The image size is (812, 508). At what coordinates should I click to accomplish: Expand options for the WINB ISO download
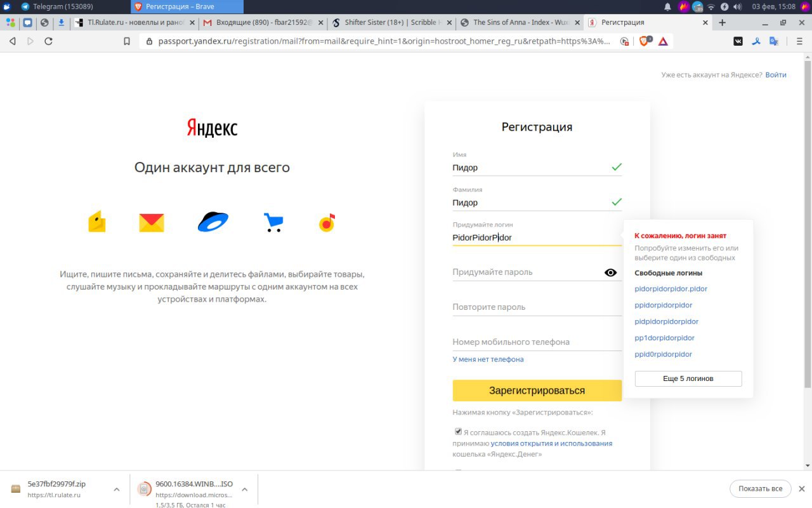coord(244,489)
